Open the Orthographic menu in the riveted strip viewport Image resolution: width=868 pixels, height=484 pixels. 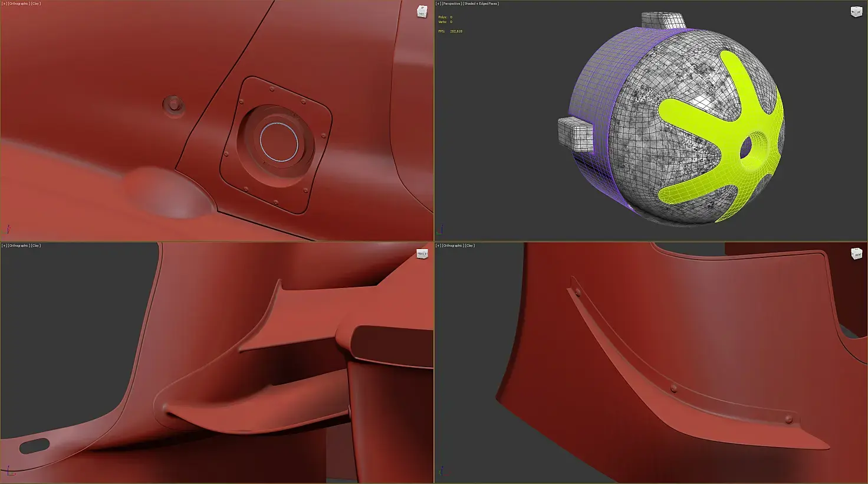(452, 246)
